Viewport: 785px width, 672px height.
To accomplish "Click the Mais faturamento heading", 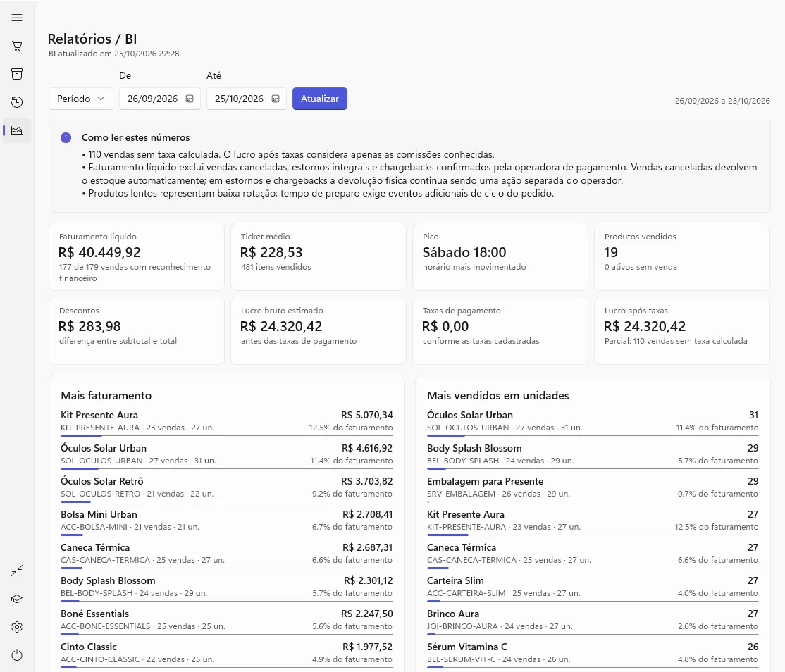I will 106,395.
